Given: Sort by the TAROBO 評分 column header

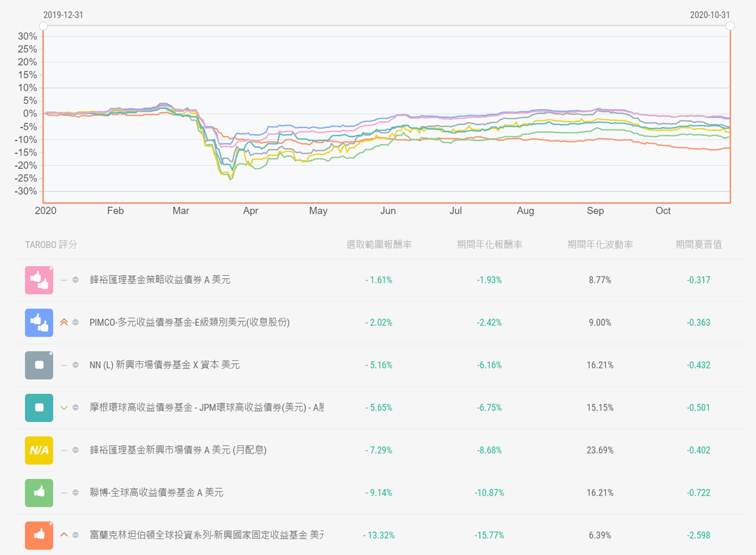Looking at the screenshot, I should 51,245.
